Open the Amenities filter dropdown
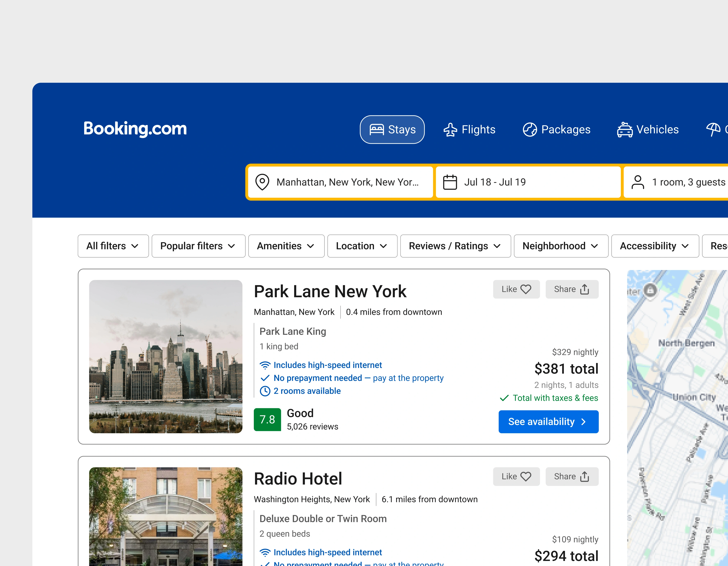The width and height of the screenshot is (728, 566). coord(286,246)
